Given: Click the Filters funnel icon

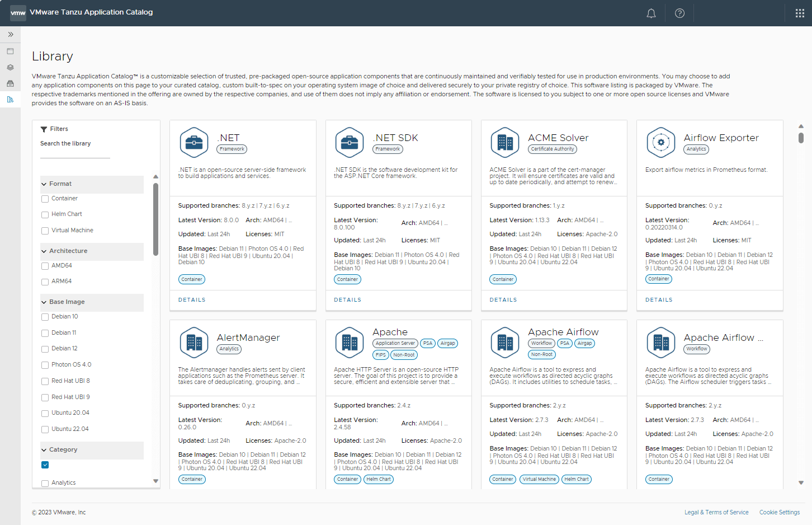Looking at the screenshot, I should [x=44, y=129].
